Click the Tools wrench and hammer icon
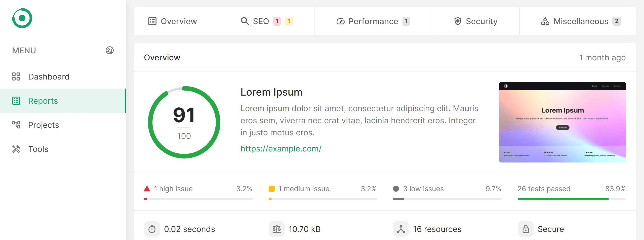 click(x=16, y=149)
